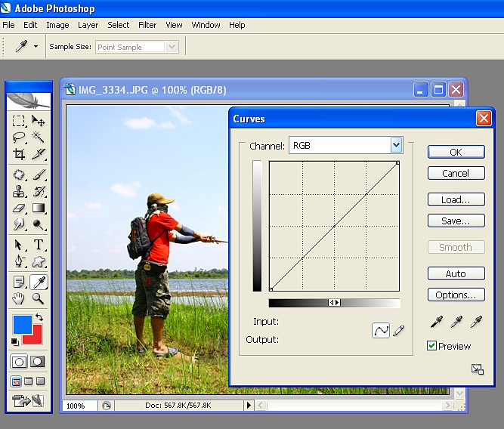Open the Channel dropdown in Curves
The image size is (504, 429).
click(x=396, y=145)
